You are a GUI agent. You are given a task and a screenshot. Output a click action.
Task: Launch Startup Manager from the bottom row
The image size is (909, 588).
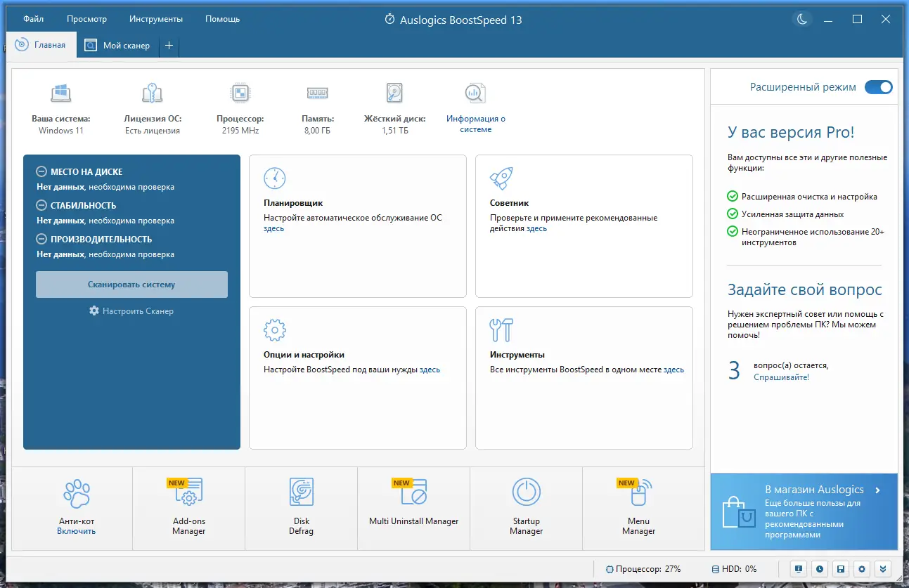[526, 492]
